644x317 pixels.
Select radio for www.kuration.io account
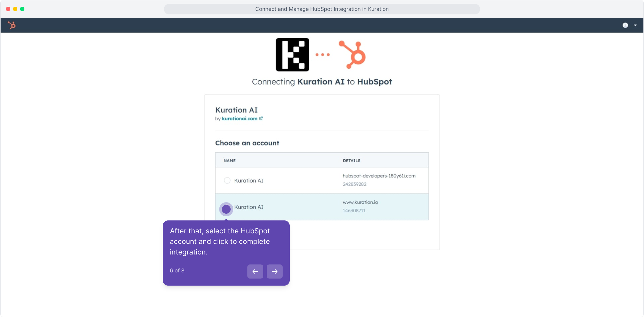click(226, 209)
